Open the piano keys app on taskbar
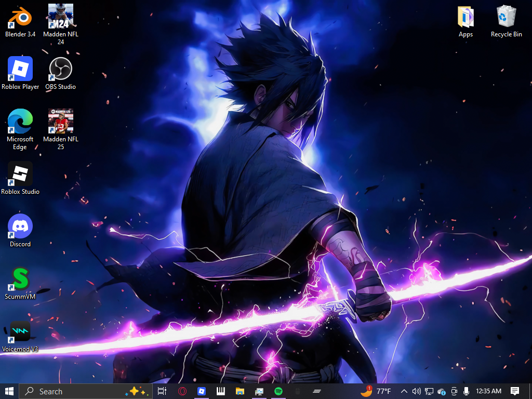The image size is (532, 399). coord(221,391)
